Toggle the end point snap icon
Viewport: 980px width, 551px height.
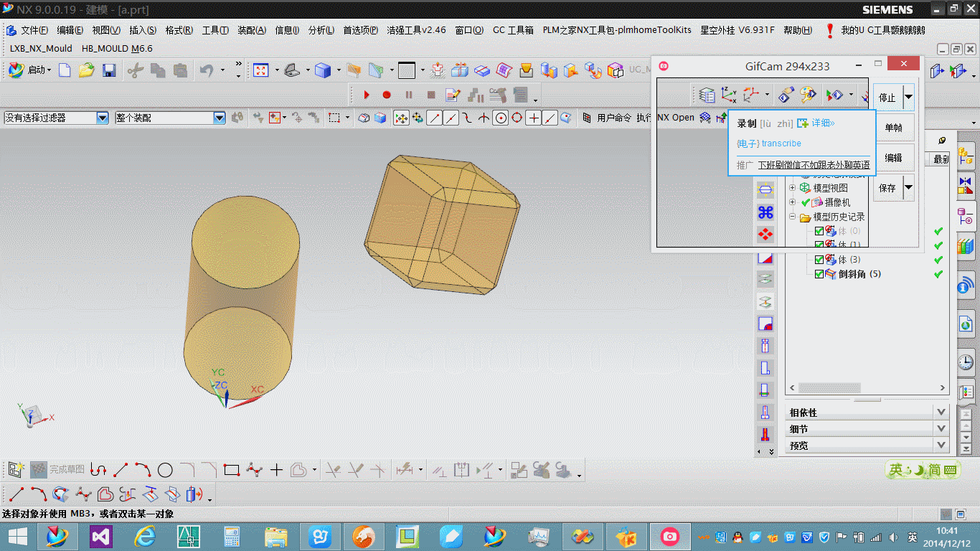coord(434,118)
